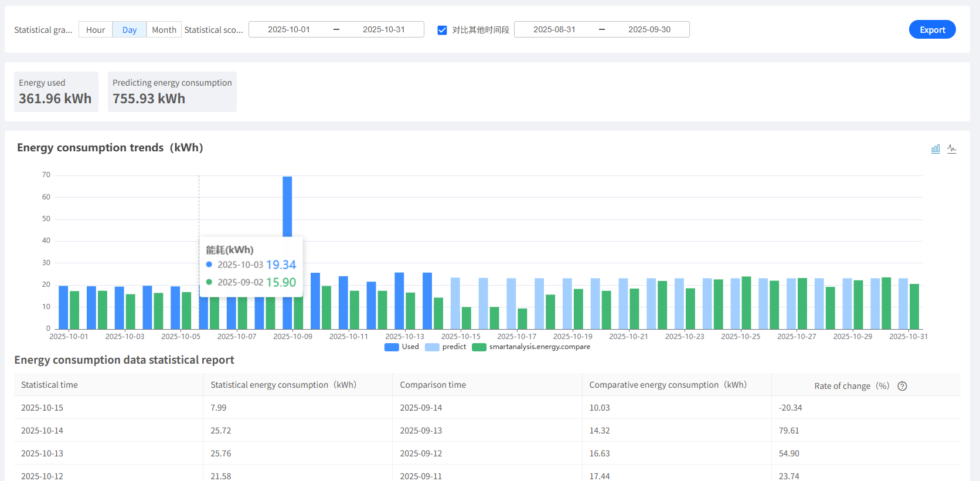This screenshot has width=980, height=481.
Task: Export the energy report
Action: pyautogui.click(x=932, y=30)
